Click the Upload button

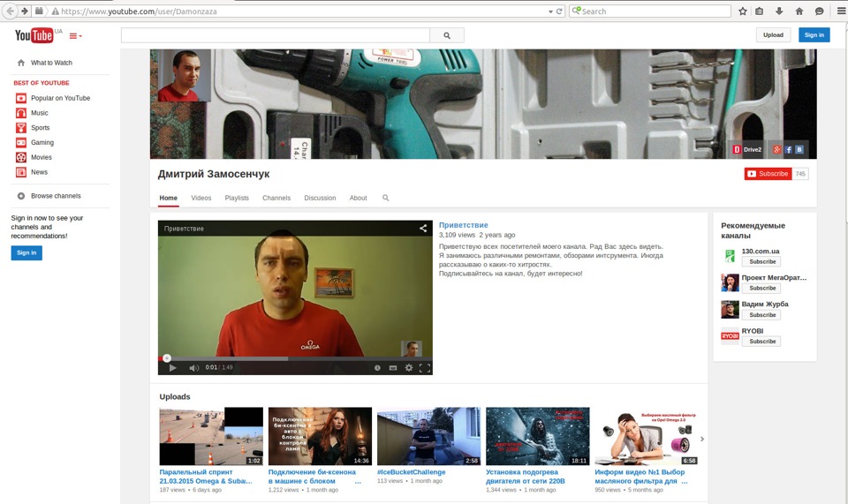coord(773,35)
